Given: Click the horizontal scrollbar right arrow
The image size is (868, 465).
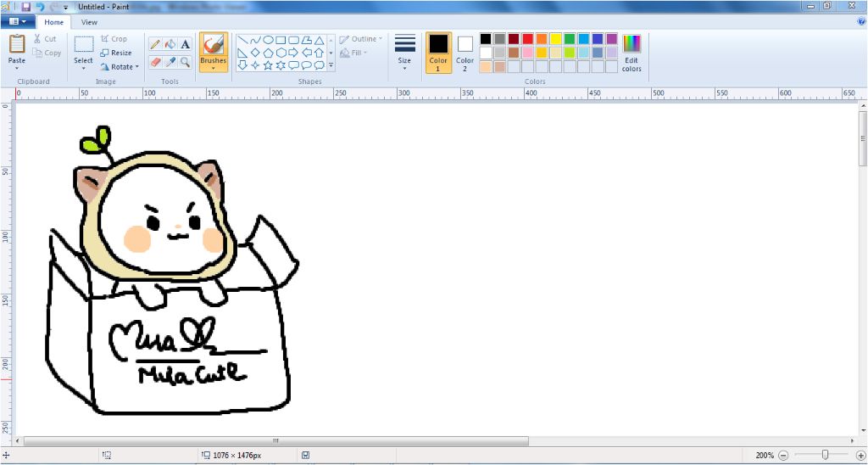Looking at the screenshot, I should tap(854, 441).
